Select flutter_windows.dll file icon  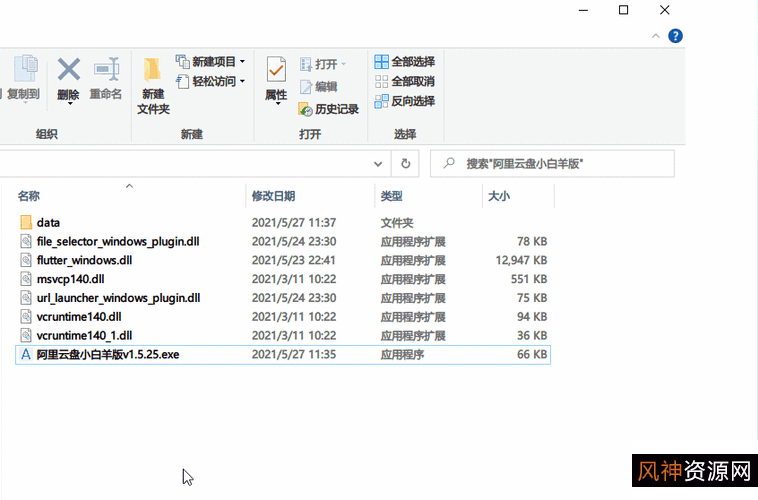(26, 260)
